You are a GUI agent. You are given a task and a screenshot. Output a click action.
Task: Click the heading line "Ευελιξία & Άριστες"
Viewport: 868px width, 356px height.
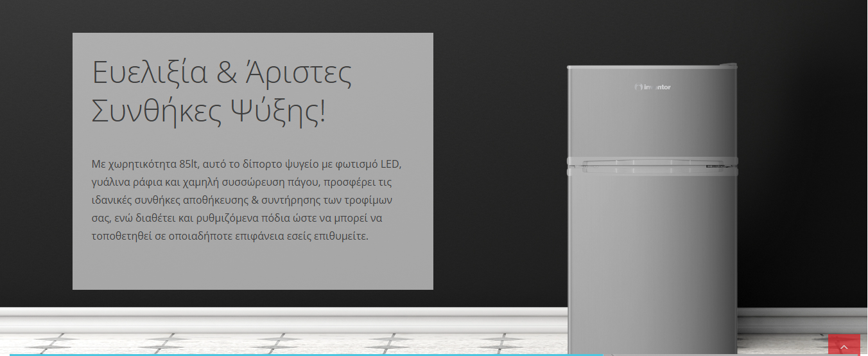[222, 72]
